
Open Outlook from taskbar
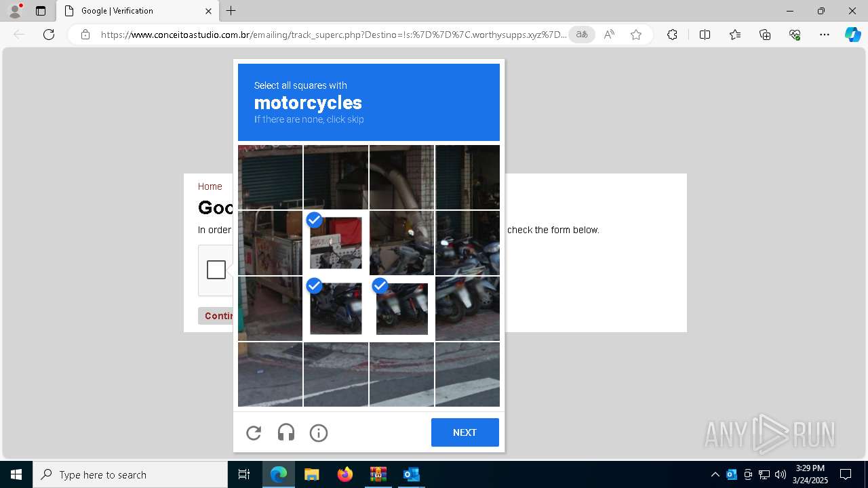coord(411,474)
